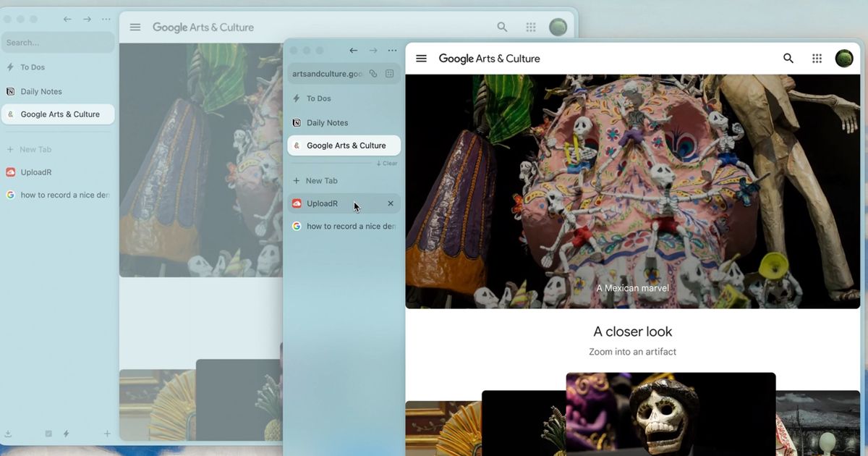Open the Google search tab in front window
The image size is (868, 456).
344,227
